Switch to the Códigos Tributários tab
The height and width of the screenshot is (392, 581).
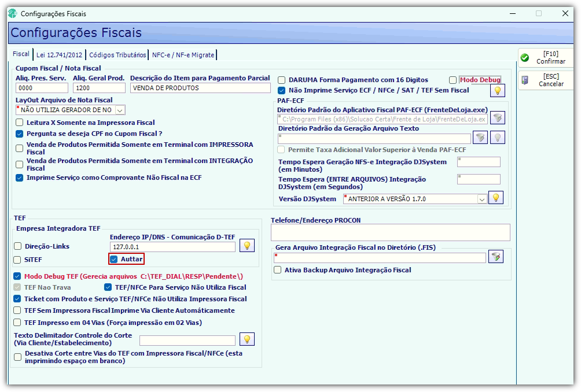coord(117,55)
